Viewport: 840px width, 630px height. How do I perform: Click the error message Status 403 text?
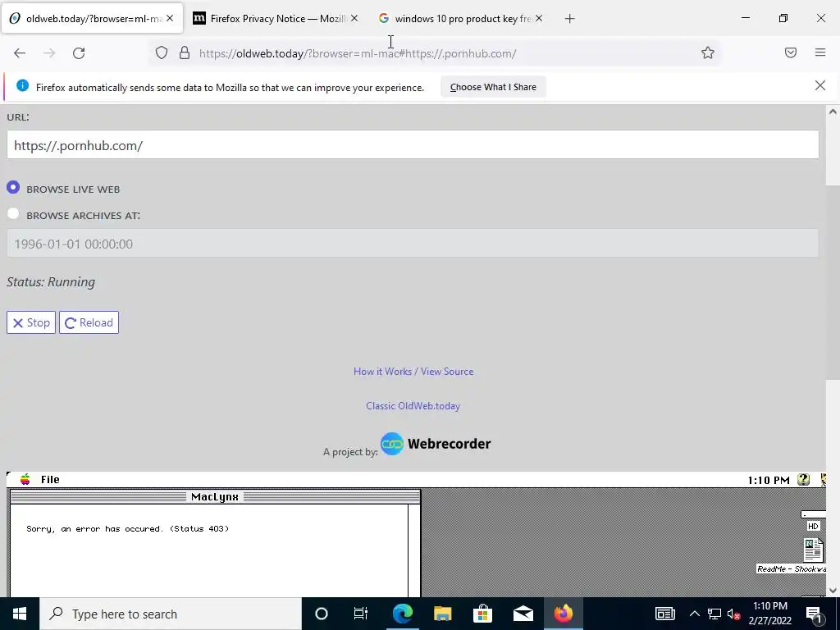click(127, 529)
